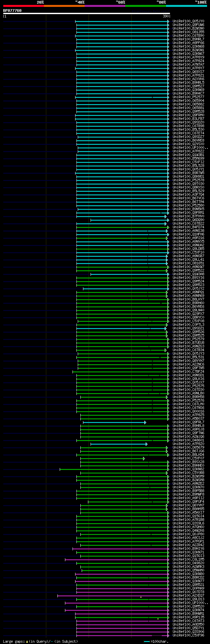Select the UniRef100_B9HIY6 label

click(x=188, y=549)
